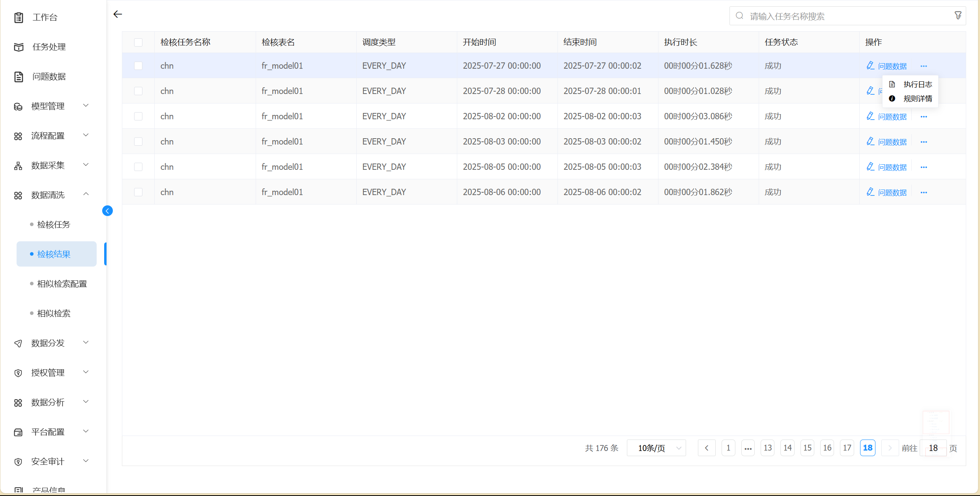This screenshot has width=980, height=496.
Task: Open more actions for the 2025-08-02 row
Action: (x=924, y=116)
